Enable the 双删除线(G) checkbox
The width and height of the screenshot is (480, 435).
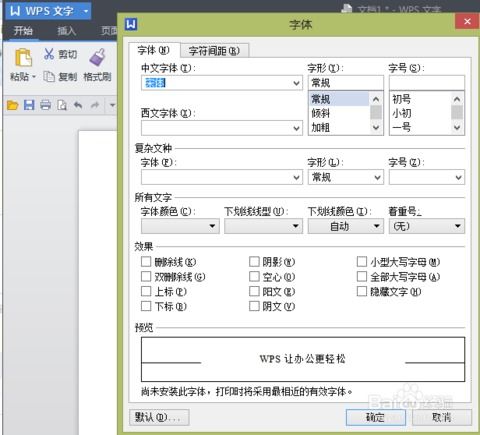pyautogui.click(x=146, y=276)
